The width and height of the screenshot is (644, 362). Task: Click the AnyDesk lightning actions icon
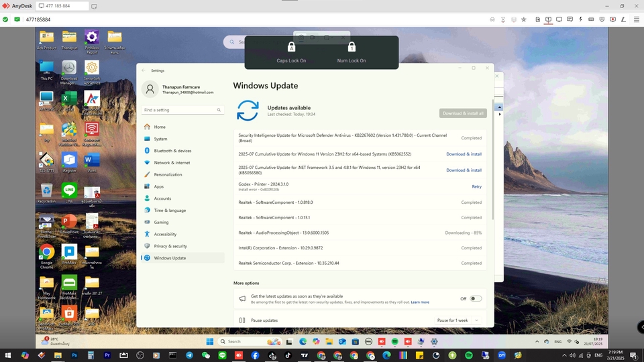pyautogui.click(x=580, y=19)
